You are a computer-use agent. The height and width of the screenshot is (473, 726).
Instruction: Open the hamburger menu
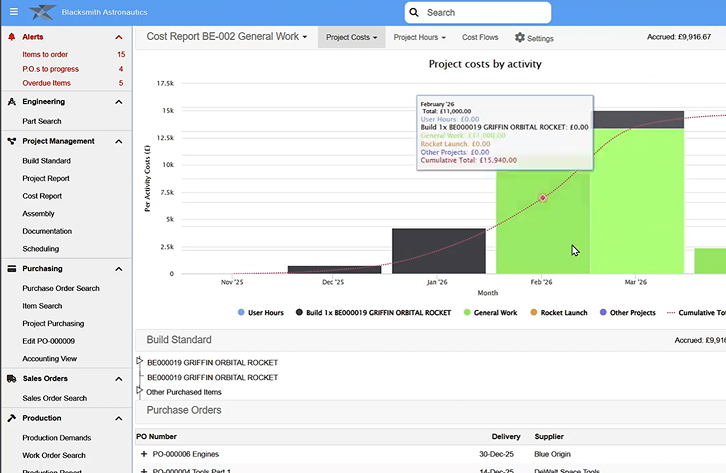coord(14,12)
